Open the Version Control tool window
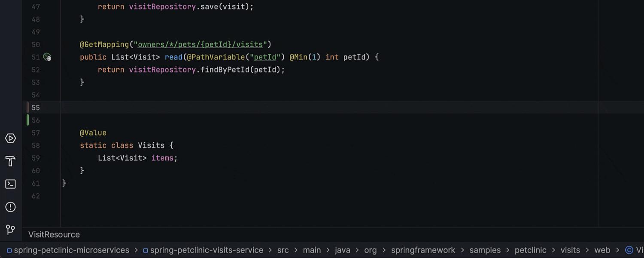 (10, 230)
